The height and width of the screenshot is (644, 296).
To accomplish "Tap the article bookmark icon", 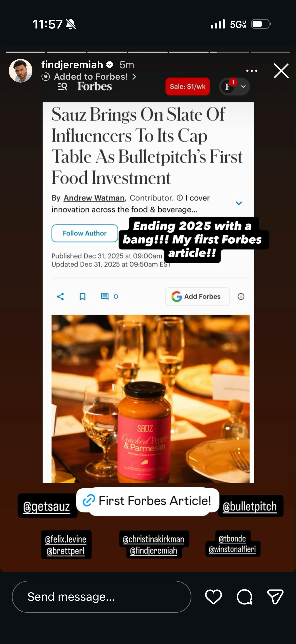I will pyautogui.click(x=82, y=296).
